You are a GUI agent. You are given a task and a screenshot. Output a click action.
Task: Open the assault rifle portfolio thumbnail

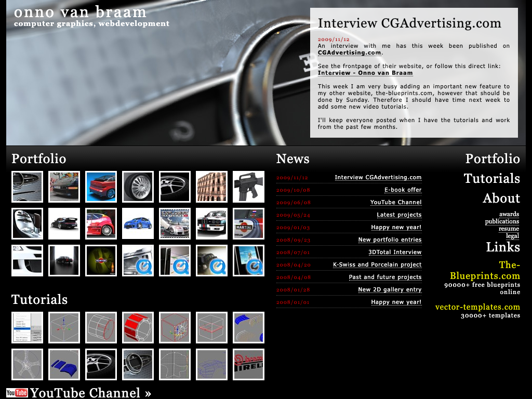tap(248, 187)
